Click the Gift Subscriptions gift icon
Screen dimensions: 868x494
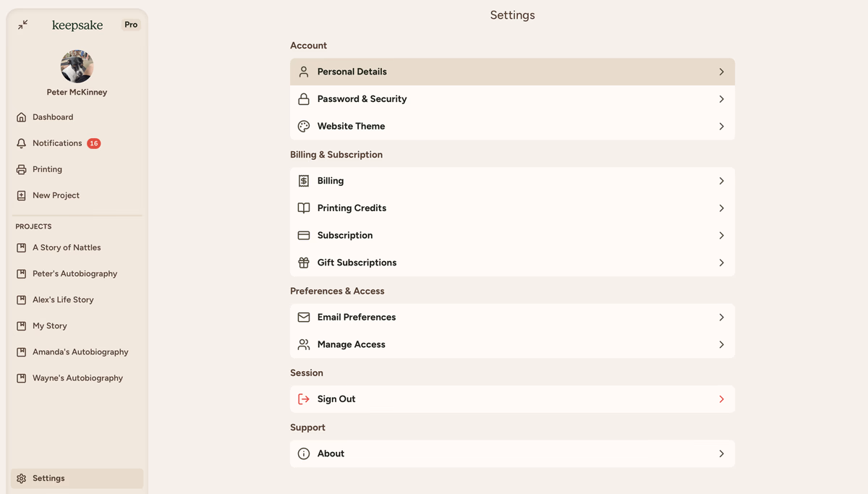coord(304,263)
